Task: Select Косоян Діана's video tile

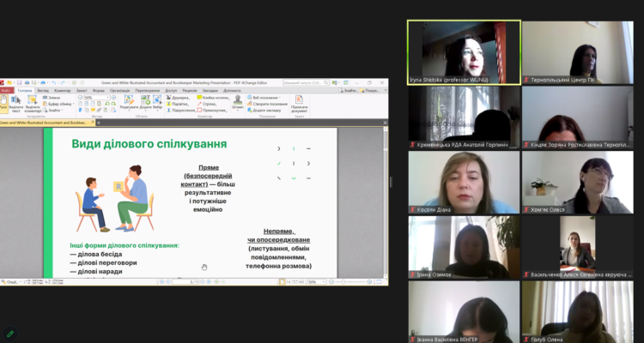Action: (464, 182)
